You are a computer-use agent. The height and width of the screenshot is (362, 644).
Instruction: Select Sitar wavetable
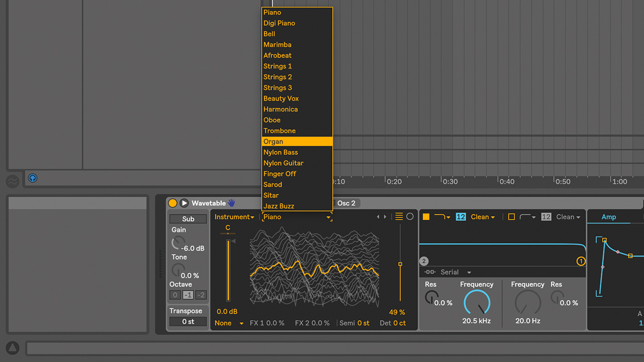click(x=297, y=195)
